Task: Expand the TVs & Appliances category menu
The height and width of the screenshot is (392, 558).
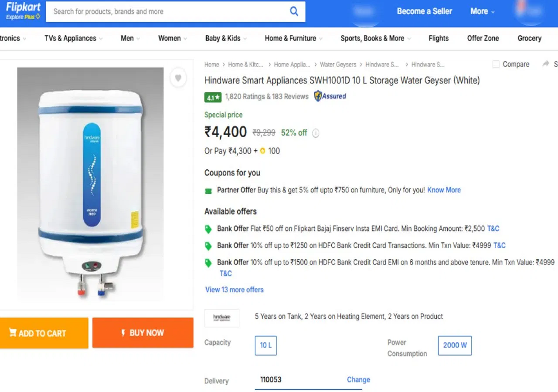Action: pos(73,38)
